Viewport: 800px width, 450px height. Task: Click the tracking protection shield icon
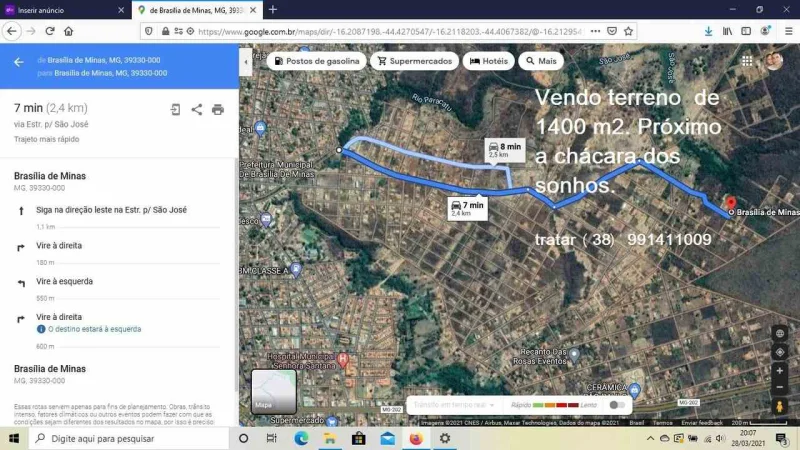tap(148, 31)
